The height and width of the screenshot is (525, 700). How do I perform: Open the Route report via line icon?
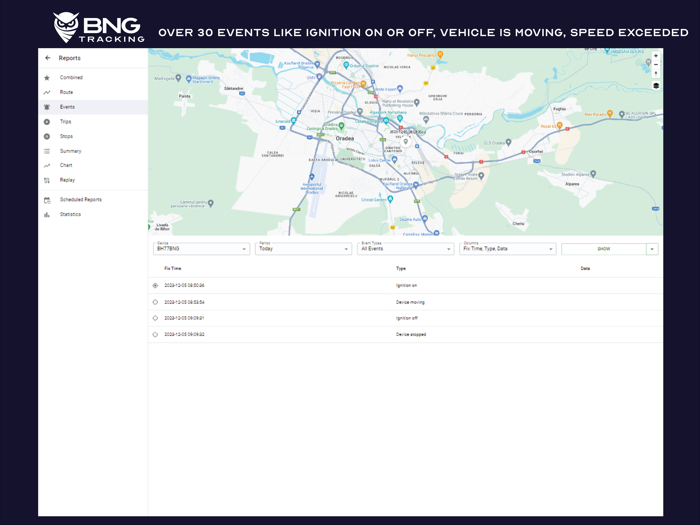(47, 92)
